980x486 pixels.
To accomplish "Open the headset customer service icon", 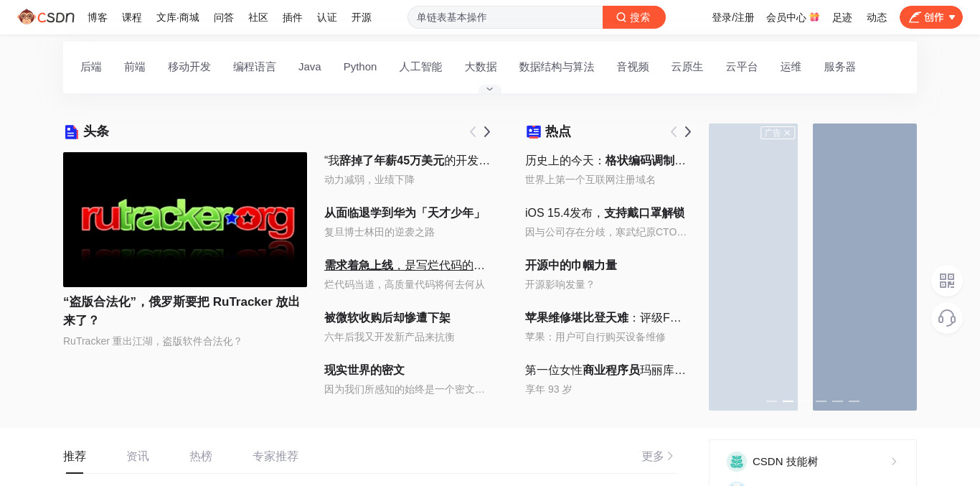I will 947,318.
